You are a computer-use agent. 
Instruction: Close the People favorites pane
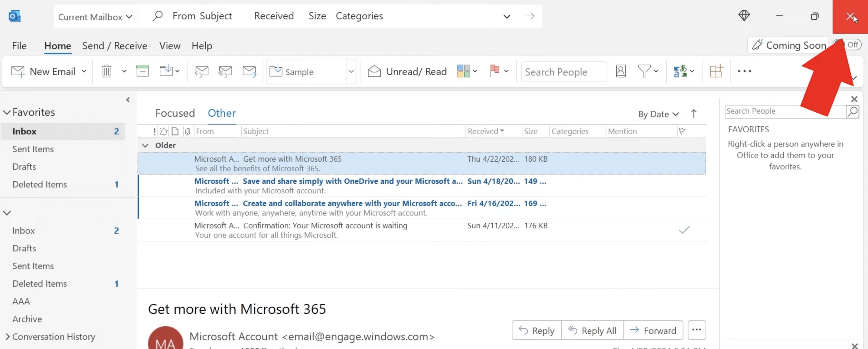tap(854, 99)
